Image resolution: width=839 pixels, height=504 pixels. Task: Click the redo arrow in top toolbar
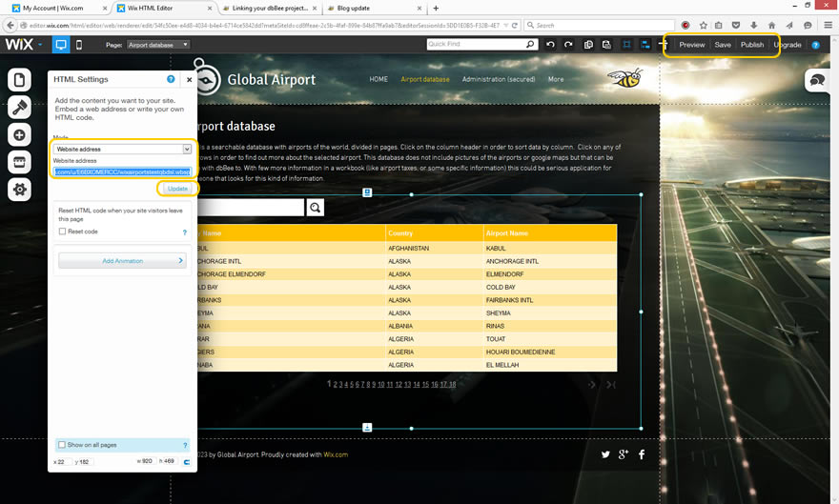(x=568, y=45)
